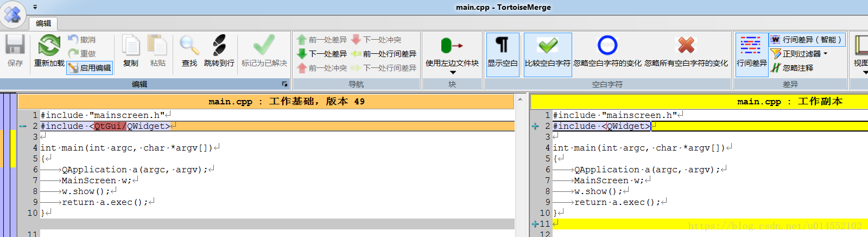Screen dimensions: 868x237
Task: Click the added-line plus marker on right line 2
Action: click(x=535, y=126)
